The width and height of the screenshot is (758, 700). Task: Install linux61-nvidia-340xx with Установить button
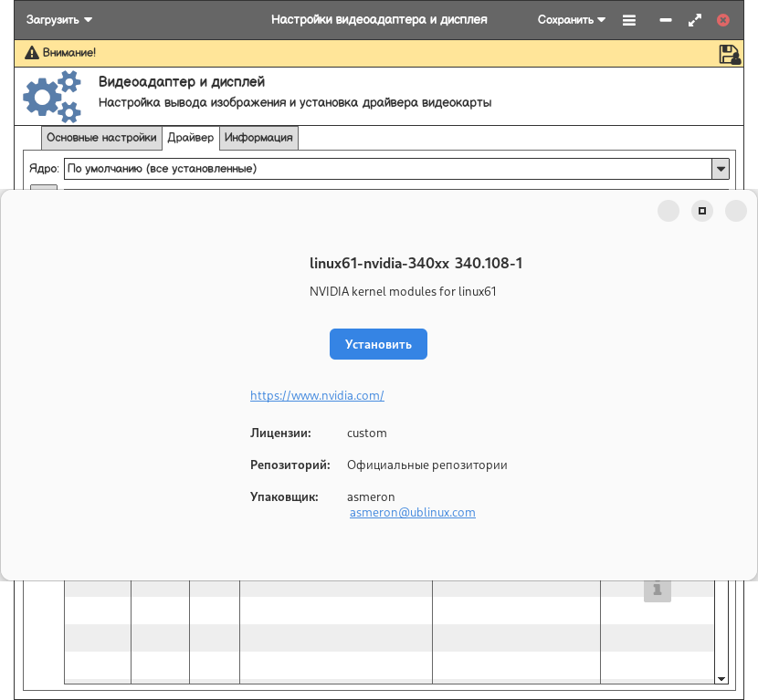(x=378, y=344)
